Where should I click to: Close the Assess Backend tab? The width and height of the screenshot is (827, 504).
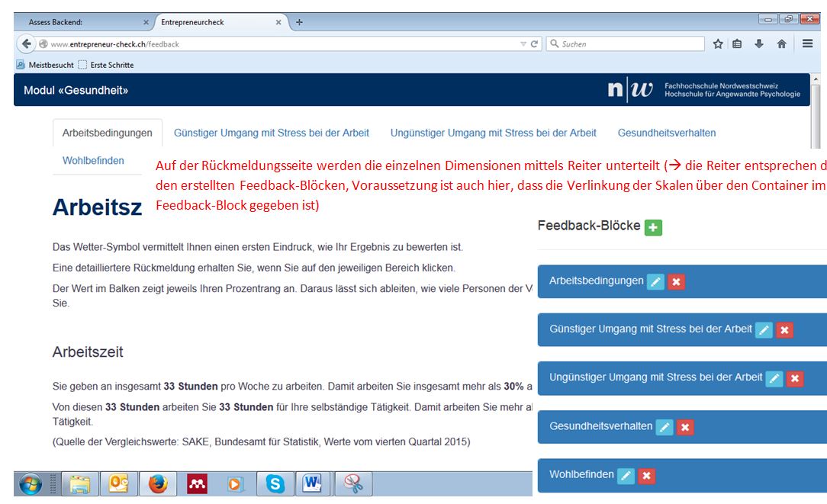146,22
